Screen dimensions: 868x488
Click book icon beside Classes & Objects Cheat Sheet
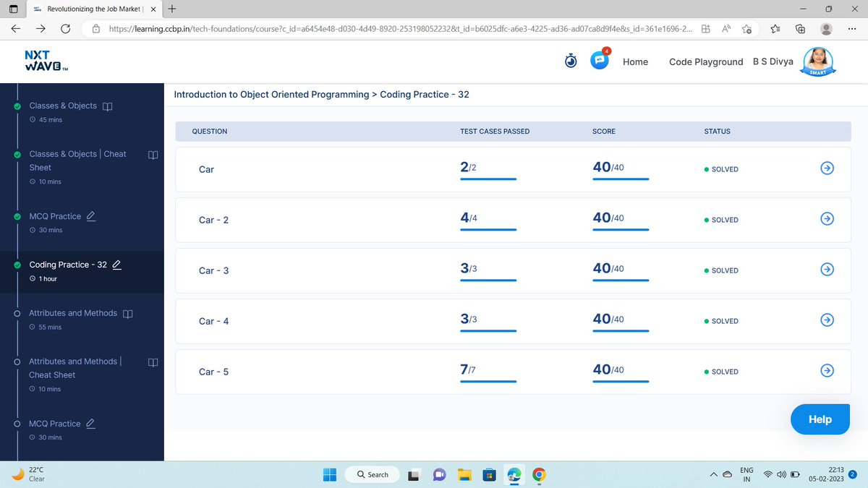153,155
